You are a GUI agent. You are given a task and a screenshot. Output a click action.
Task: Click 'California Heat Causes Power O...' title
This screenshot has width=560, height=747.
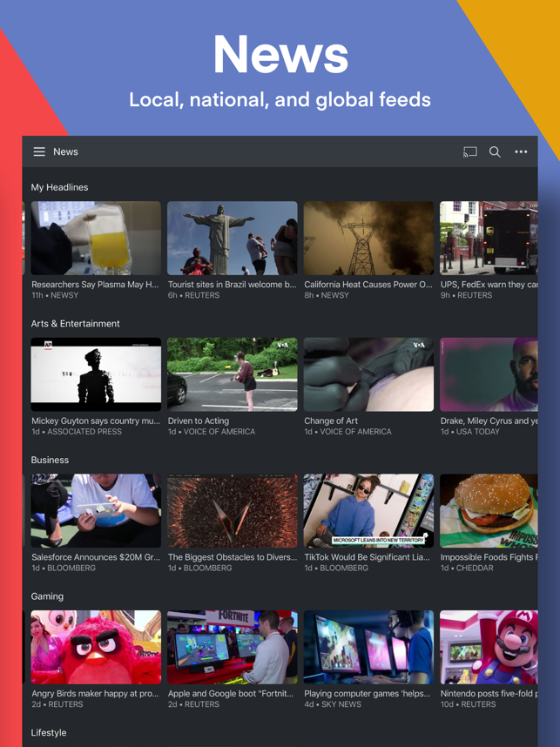[368, 285]
